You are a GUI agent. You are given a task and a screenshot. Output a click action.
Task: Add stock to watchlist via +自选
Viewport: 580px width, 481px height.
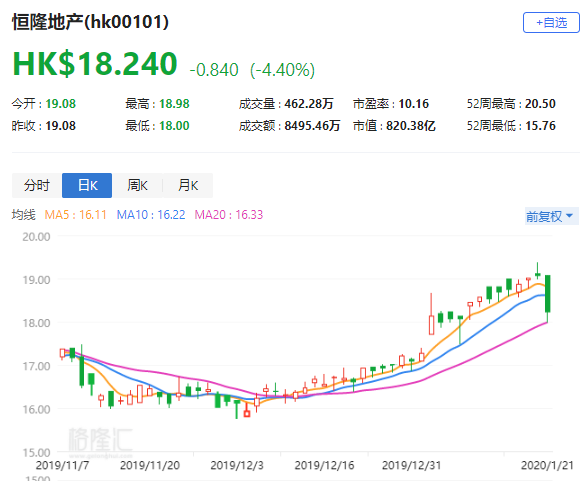point(552,23)
